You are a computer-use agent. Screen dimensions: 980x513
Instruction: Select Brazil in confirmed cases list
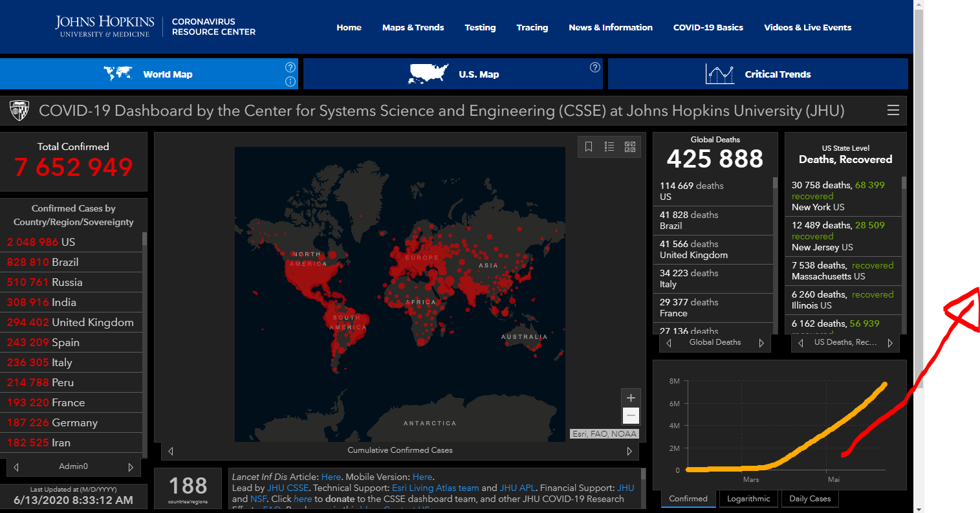coord(71,262)
